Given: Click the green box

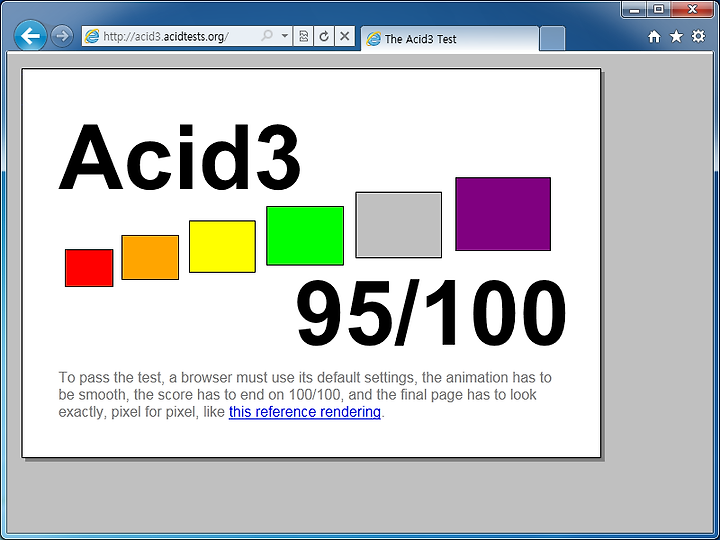Looking at the screenshot, I should click(x=305, y=236).
